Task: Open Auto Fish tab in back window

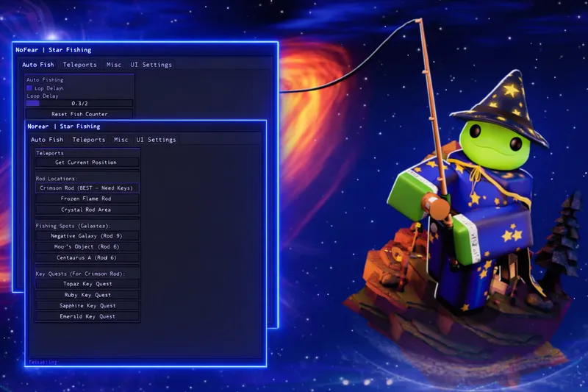Action: (38, 65)
